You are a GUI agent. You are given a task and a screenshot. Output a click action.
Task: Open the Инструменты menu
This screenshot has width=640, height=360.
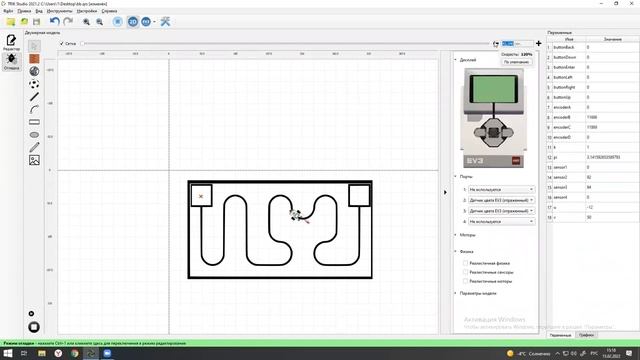59,11
